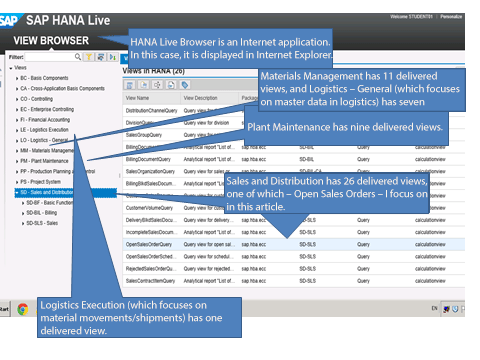Image resolution: width=480 pixels, height=360 pixels.
Task: Open the VIEW BROWSER tab
Action: pos(51,41)
